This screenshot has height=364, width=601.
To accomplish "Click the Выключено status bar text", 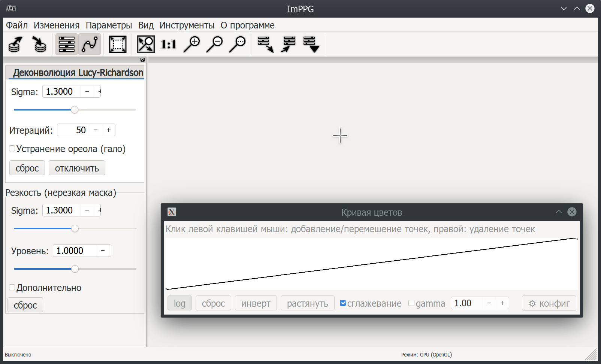I will (x=18, y=355).
